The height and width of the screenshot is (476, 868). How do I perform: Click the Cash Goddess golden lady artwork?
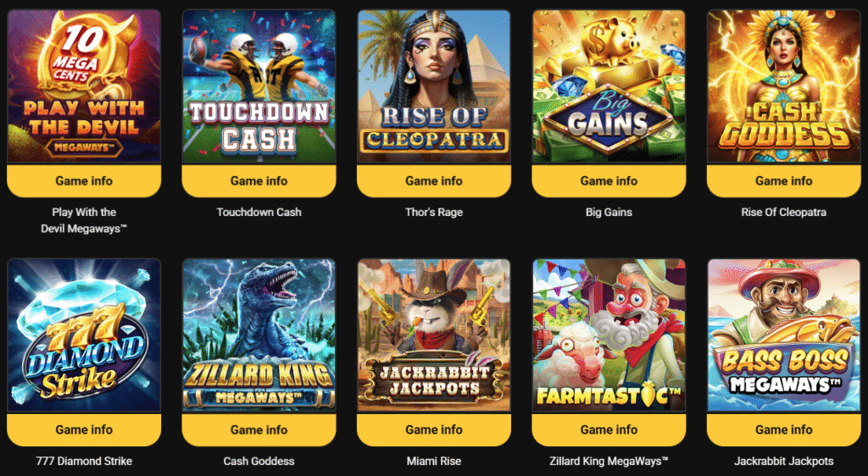coord(784,86)
